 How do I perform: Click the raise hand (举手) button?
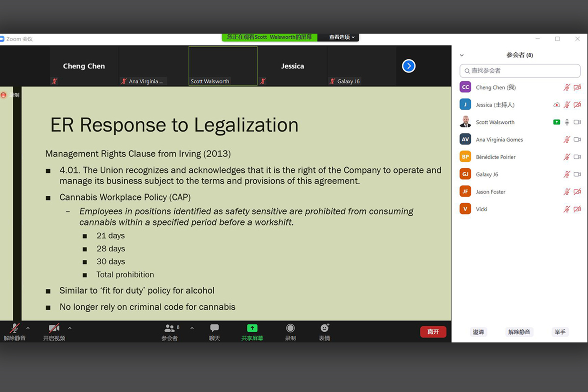[560, 332]
